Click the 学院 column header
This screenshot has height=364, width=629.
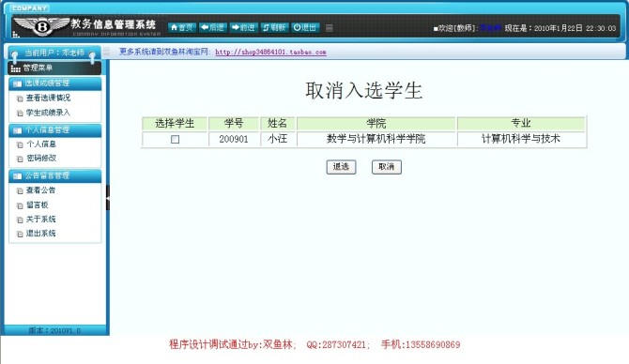click(376, 123)
